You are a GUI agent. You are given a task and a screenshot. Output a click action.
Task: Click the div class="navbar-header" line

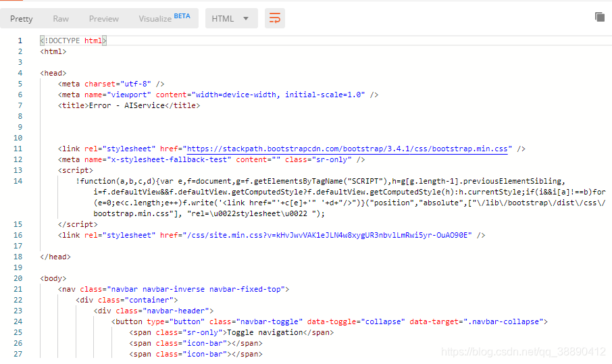[x=153, y=311]
